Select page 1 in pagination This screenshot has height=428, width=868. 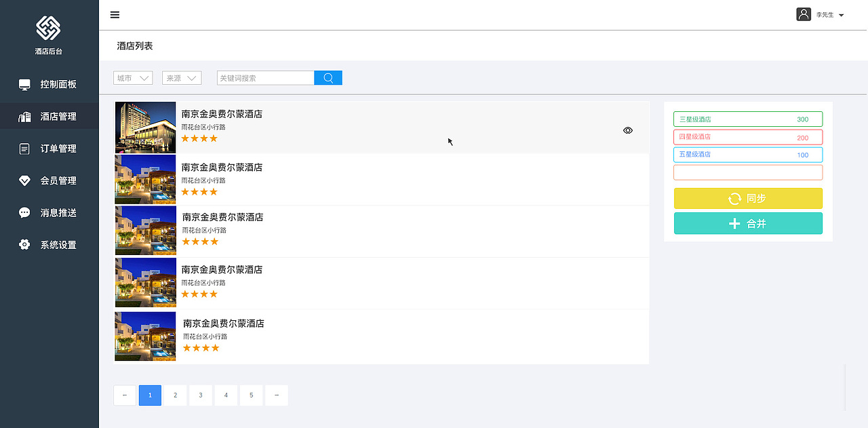150,395
